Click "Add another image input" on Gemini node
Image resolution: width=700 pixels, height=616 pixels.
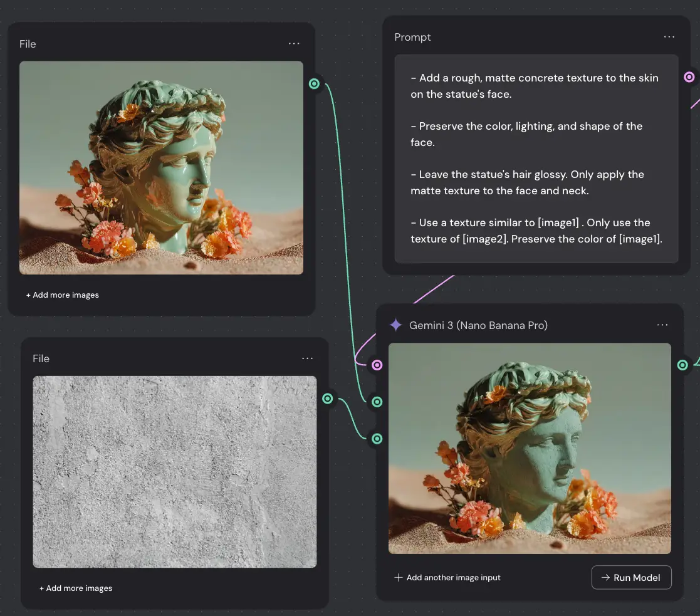pyautogui.click(x=447, y=578)
